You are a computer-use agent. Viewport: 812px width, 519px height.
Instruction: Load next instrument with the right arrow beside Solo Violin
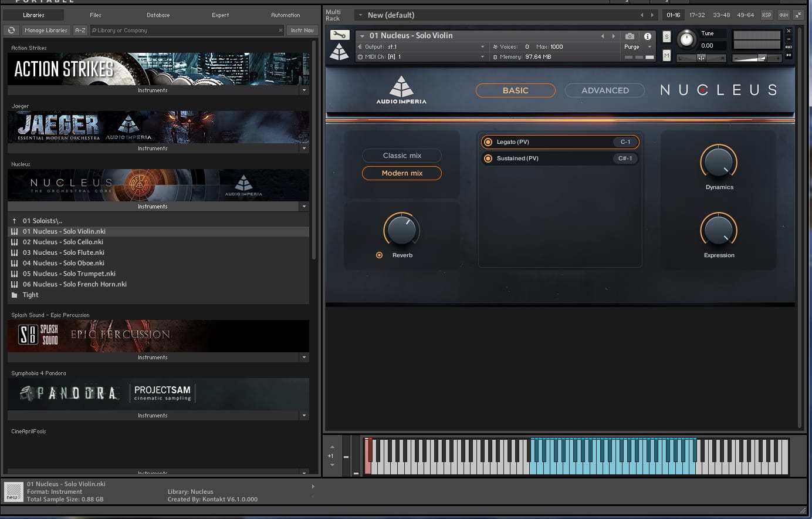tap(614, 36)
